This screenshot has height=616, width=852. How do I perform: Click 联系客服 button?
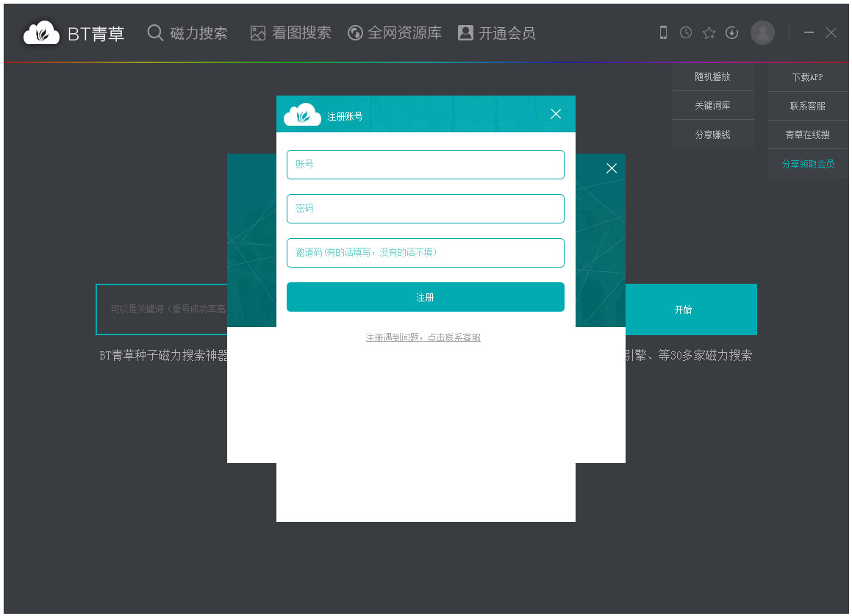[x=807, y=106]
